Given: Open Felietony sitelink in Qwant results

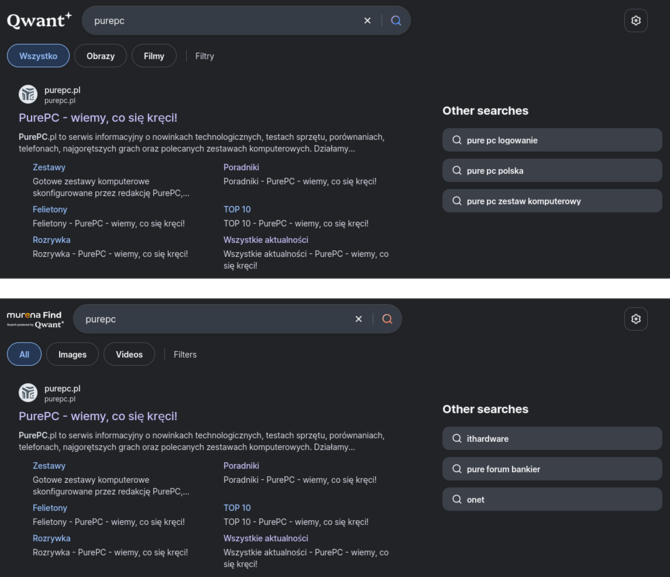Looking at the screenshot, I should tap(50, 209).
